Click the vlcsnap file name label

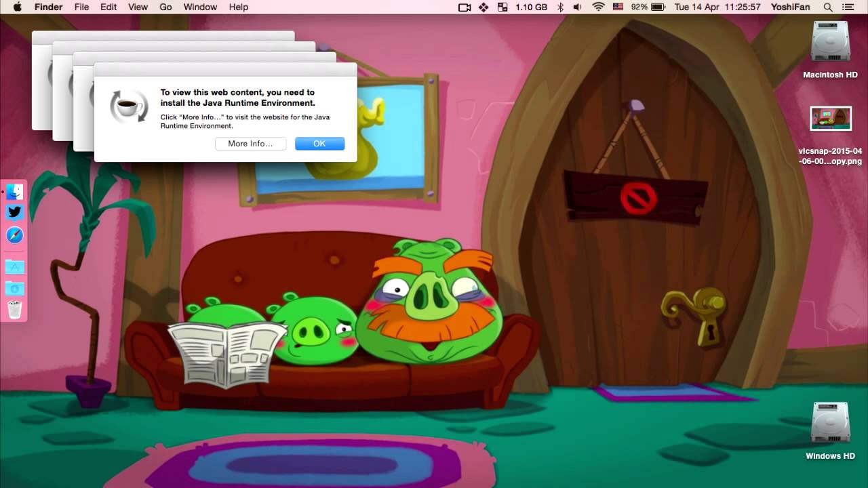coord(830,156)
